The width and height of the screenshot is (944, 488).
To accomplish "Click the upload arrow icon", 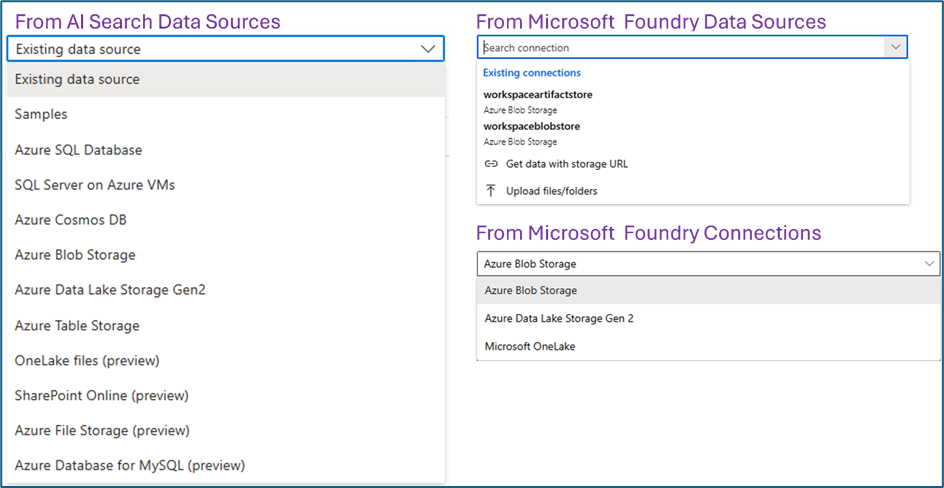I will click(x=491, y=191).
